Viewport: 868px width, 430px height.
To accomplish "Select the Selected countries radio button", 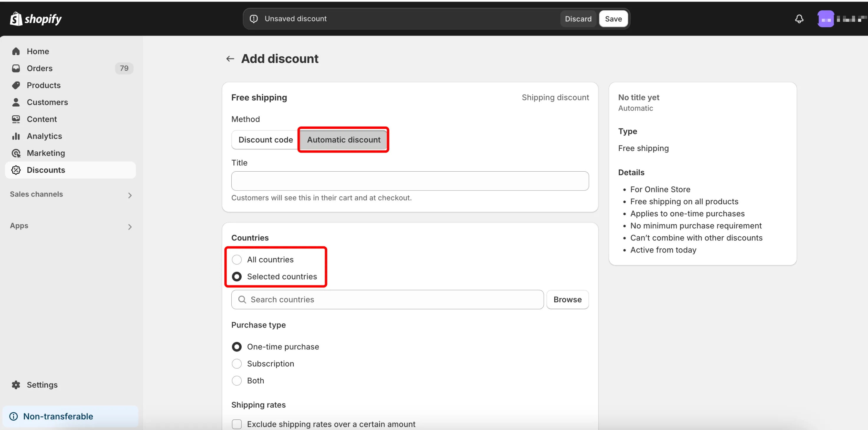I will [237, 277].
